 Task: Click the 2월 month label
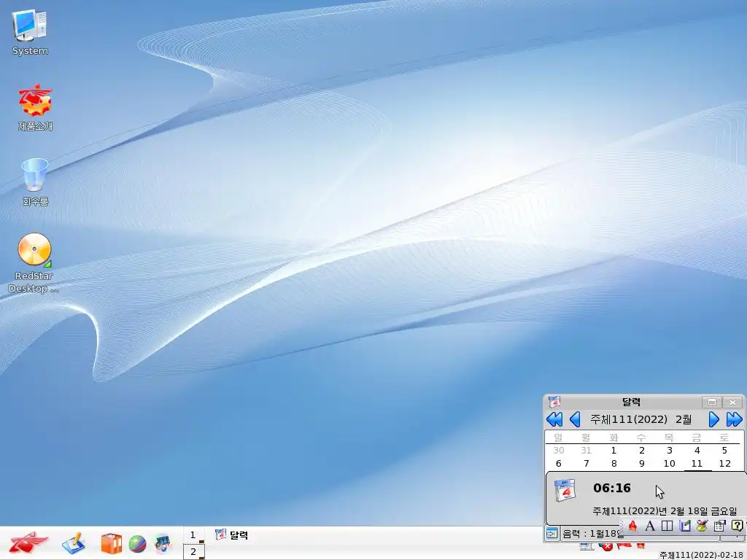pyautogui.click(x=684, y=419)
